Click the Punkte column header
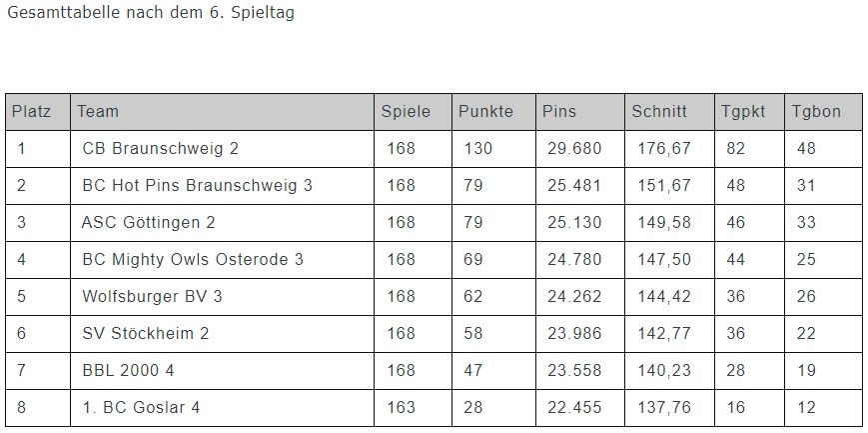Image resolution: width=868 pixels, height=433 pixels. click(x=485, y=112)
